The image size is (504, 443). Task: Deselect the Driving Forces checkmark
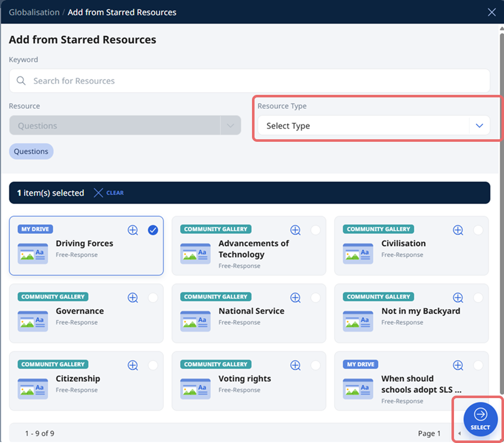153,230
